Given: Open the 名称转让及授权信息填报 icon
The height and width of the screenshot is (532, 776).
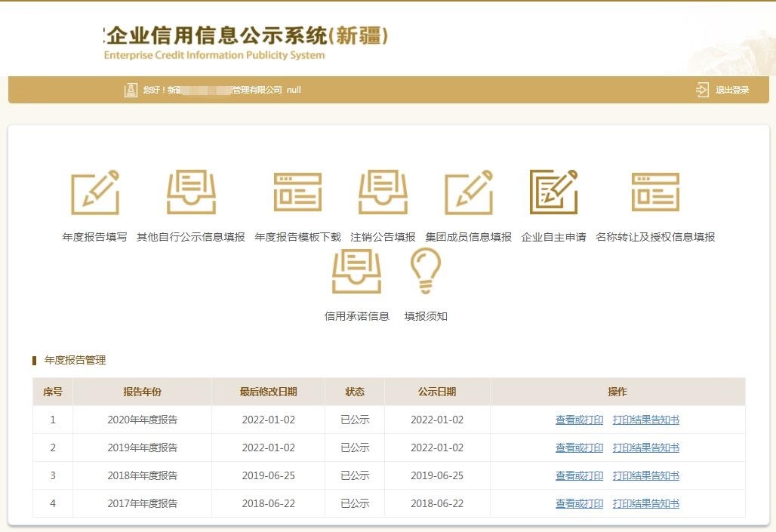Looking at the screenshot, I should 655,192.
